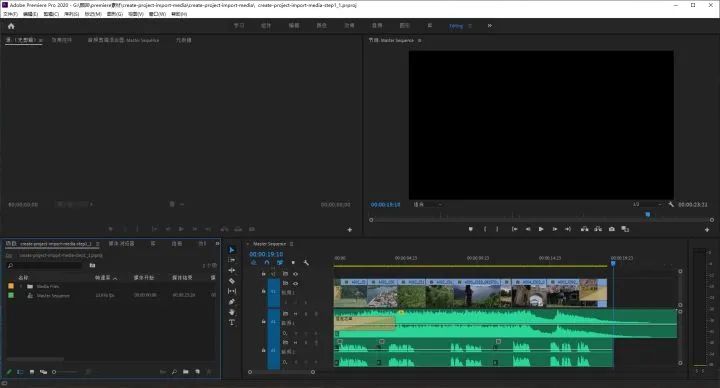Toggle V1 track output eye icon
This screenshot has height=388, width=720.
(x=295, y=284)
